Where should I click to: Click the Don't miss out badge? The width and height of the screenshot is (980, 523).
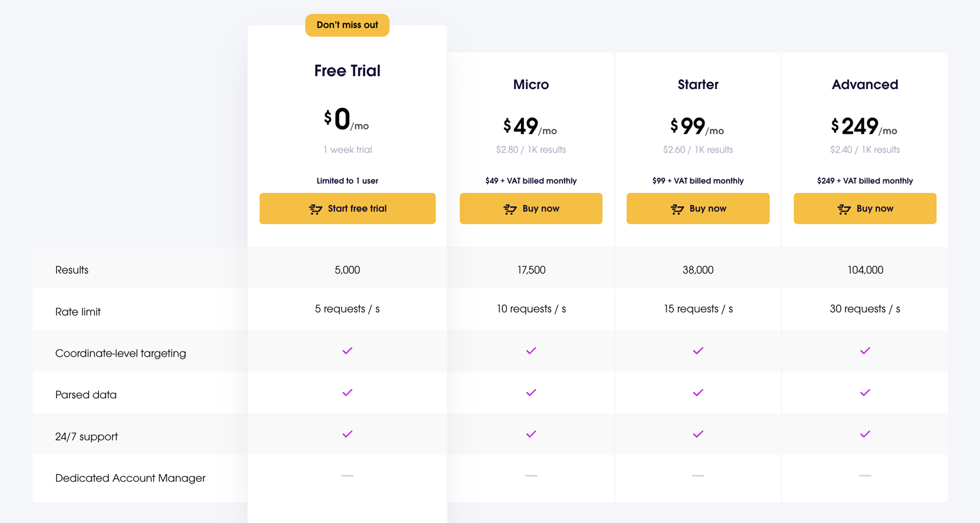click(x=348, y=25)
